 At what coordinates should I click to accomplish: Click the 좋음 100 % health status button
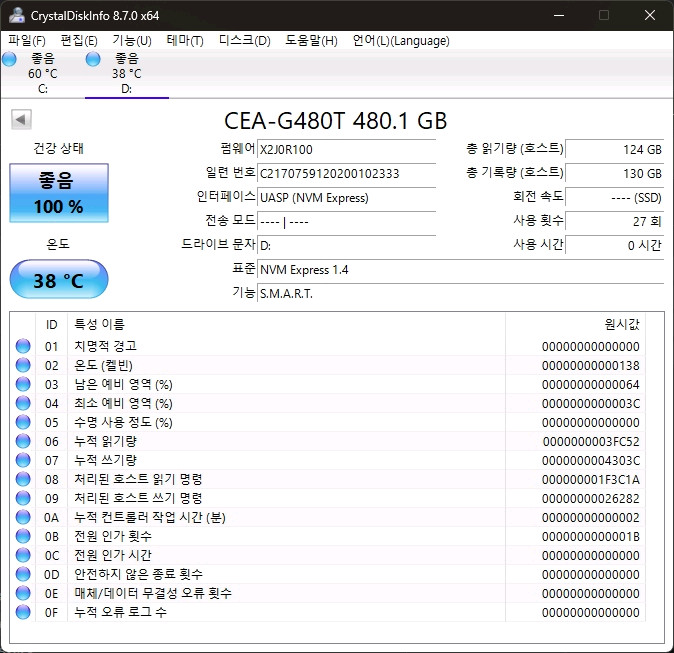[59, 193]
